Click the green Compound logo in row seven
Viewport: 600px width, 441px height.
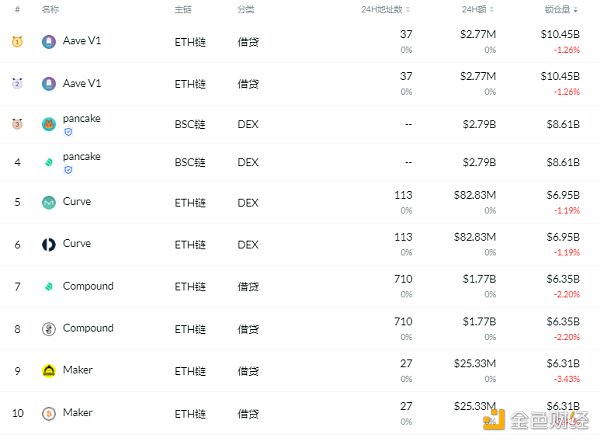point(49,286)
